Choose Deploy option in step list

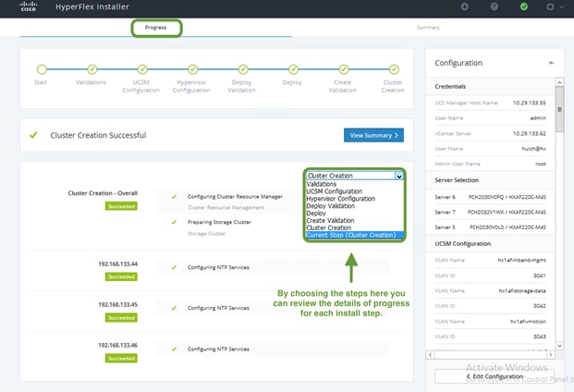(x=354, y=214)
